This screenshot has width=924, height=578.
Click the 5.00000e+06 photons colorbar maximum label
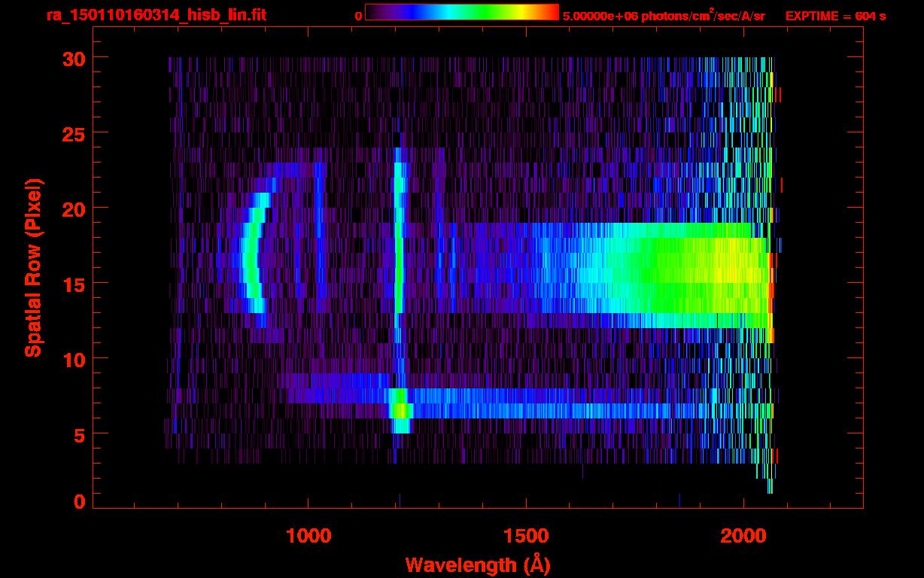tap(664, 16)
